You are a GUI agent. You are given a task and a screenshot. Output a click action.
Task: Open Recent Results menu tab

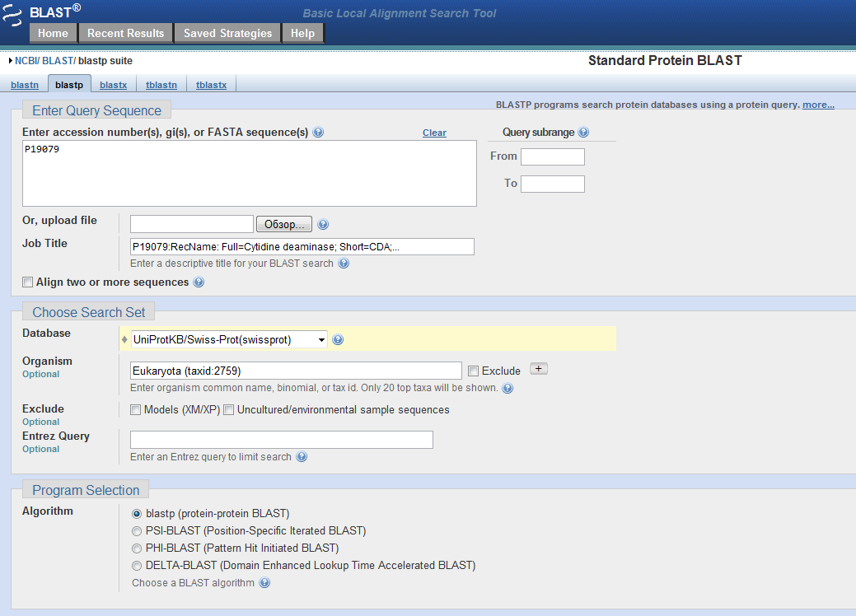pos(125,33)
